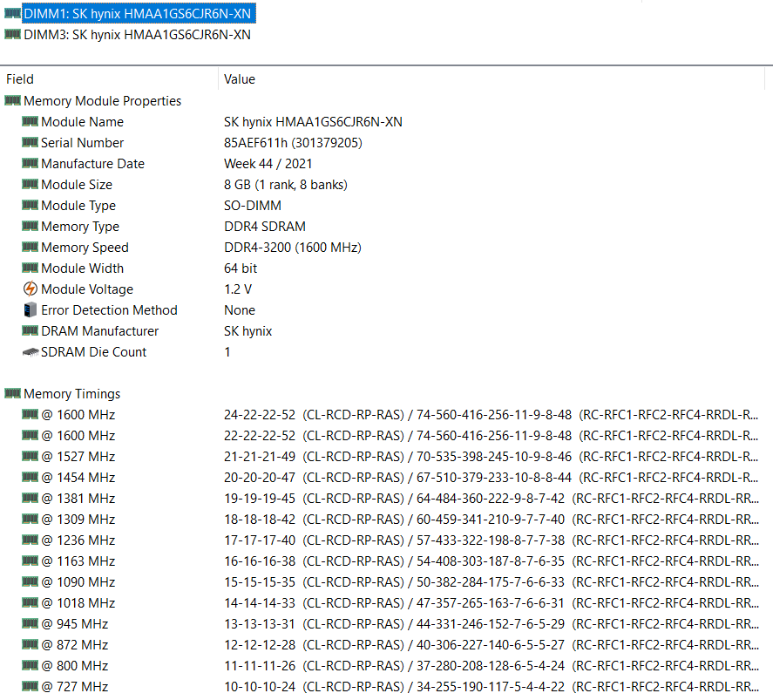The image size is (773, 700).
Task: Click the Manufacture Date row icon
Action: point(31,163)
